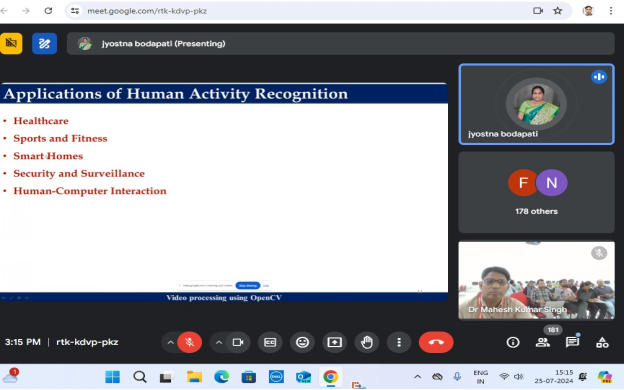Expand video settings arrow beside camera
The height and width of the screenshot is (390, 624).
click(218, 342)
